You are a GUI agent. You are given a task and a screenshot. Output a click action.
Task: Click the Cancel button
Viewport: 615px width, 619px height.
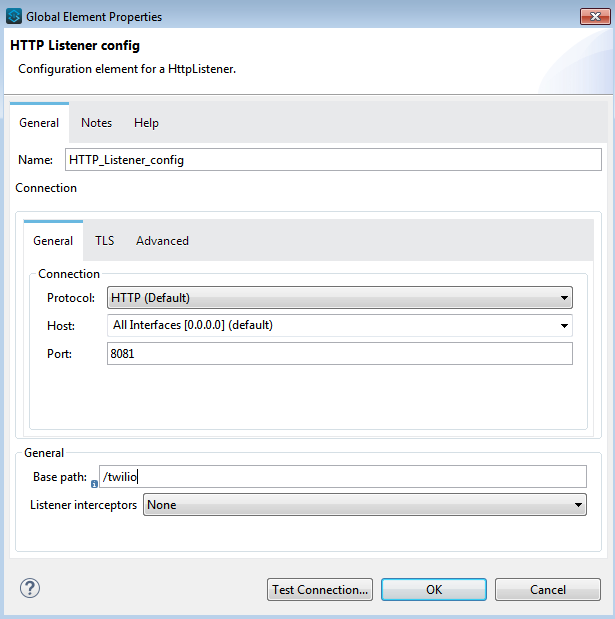click(548, 590)
